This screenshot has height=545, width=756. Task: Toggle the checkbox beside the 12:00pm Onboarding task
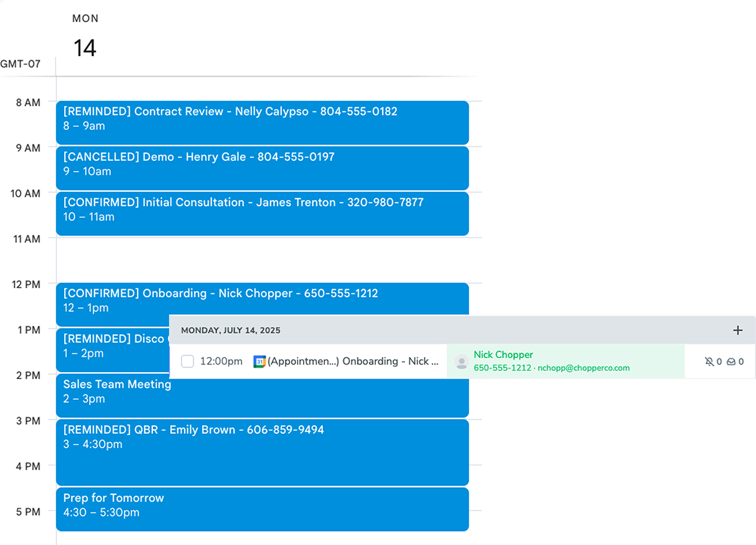(187, 361)
